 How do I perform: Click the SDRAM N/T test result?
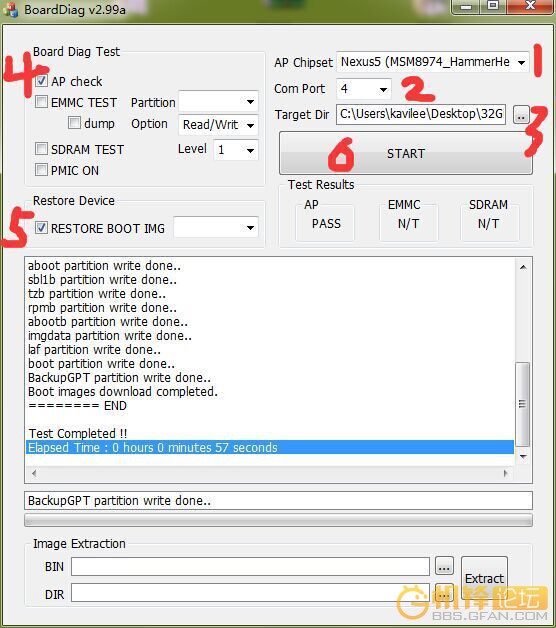tap(489, 223)
